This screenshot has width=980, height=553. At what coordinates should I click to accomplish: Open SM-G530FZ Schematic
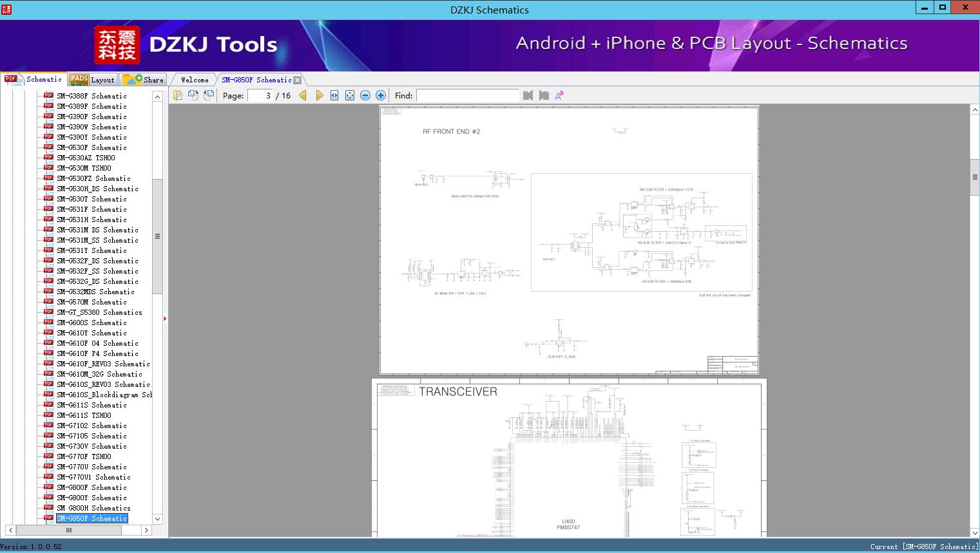click(x=93, y=178)
